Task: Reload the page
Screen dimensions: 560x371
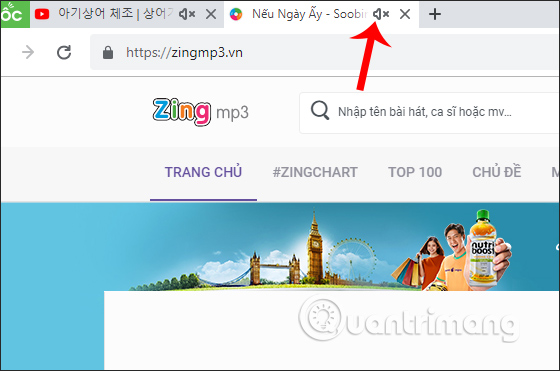Action: coord(64,52)
